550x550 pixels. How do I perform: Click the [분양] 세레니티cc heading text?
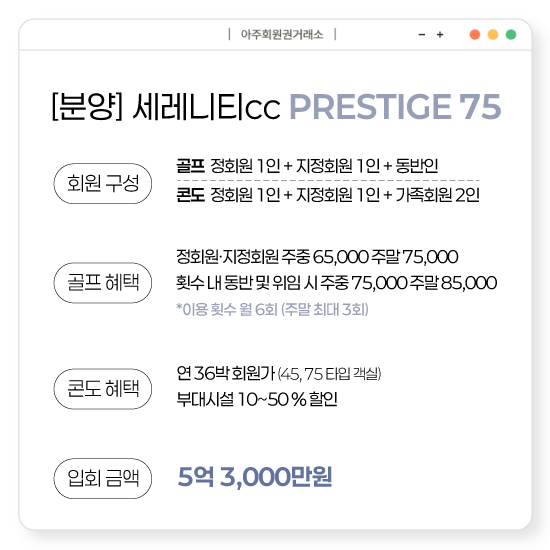click(x=166, y=107)
